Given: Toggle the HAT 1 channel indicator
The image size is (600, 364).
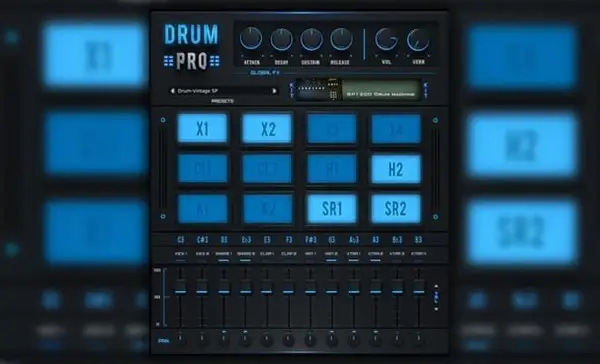Looking at the screenshot, I should 310,260.
